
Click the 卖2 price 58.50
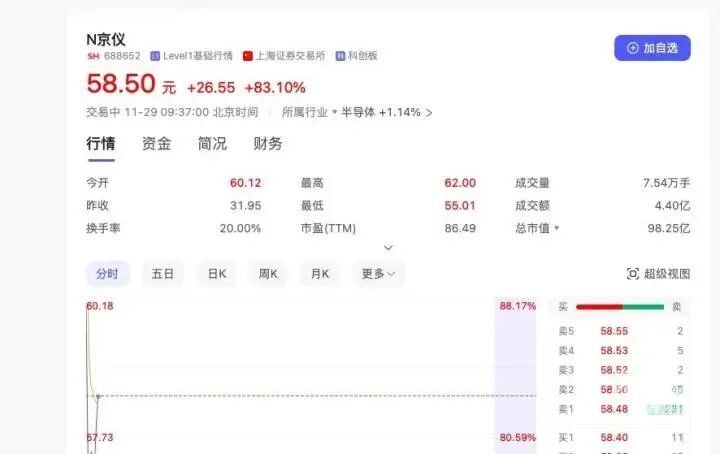pyautogui.click(x=614, y=390)
